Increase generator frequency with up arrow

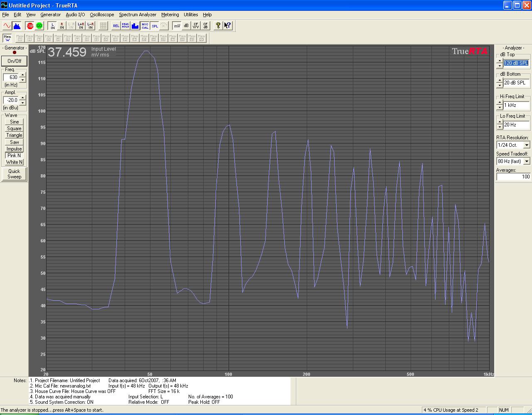pos(23,75)
